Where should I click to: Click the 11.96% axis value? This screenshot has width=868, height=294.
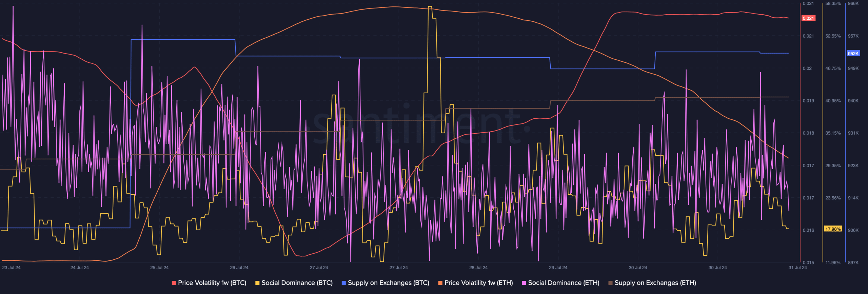pyautogui.click(x=833, y=263)
